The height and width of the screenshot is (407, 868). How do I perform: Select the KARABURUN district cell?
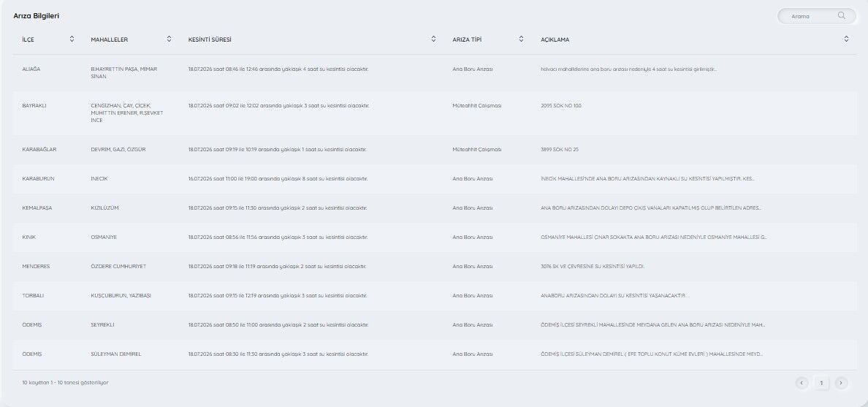(38, 179)
